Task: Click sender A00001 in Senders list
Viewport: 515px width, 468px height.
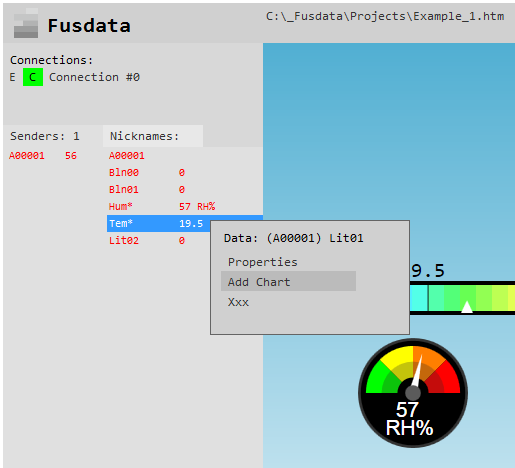Action: [x=27, y=156]
